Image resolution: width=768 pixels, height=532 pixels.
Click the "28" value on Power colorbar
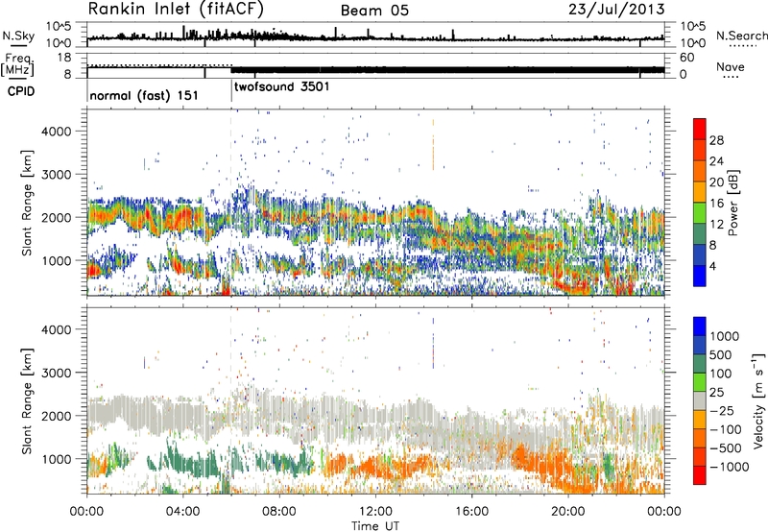(716, 140)
